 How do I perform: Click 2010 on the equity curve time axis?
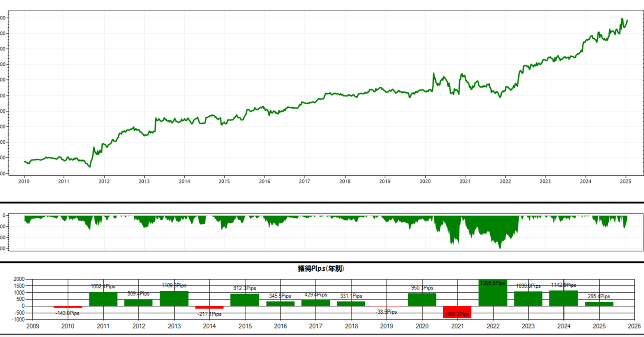(24, 181)
